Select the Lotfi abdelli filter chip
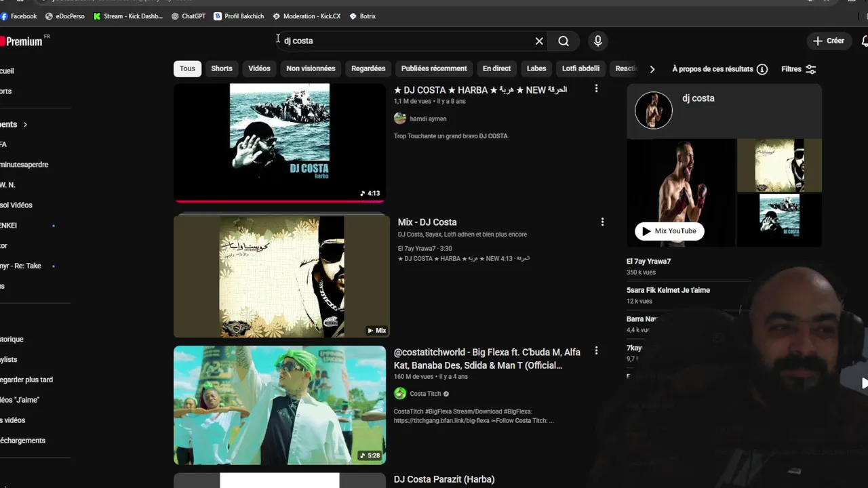 coord(580,68)
